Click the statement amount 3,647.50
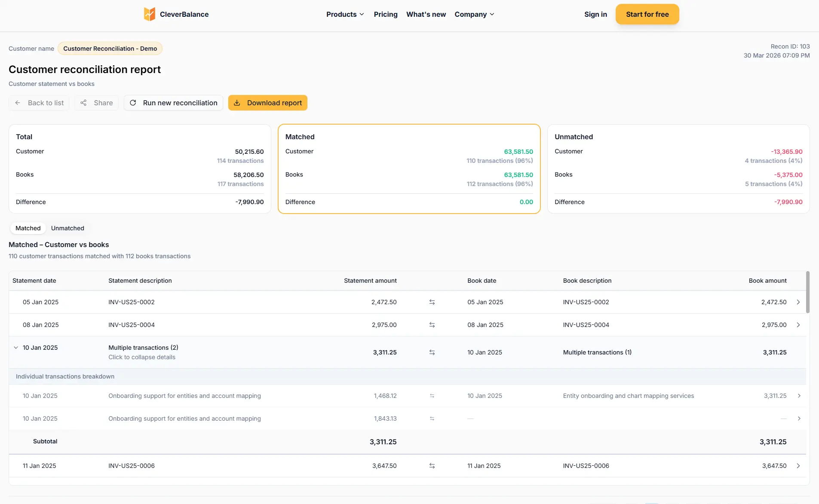 384,466
